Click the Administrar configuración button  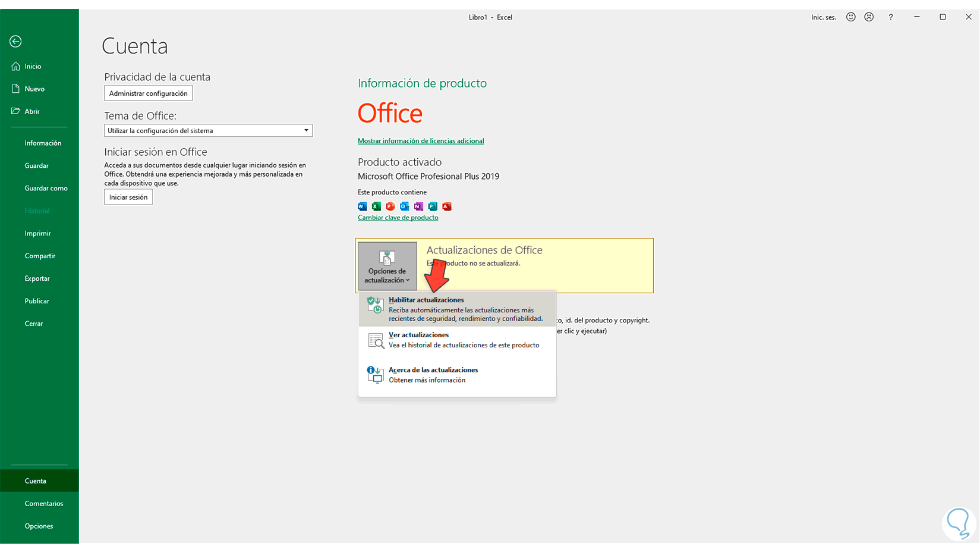pyautogui.click(x=149, y=93)
